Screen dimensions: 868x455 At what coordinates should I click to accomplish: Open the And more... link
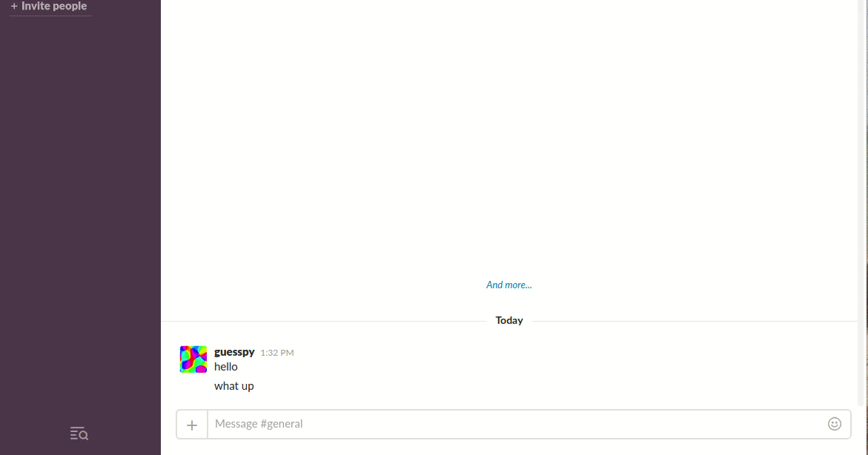508,285
